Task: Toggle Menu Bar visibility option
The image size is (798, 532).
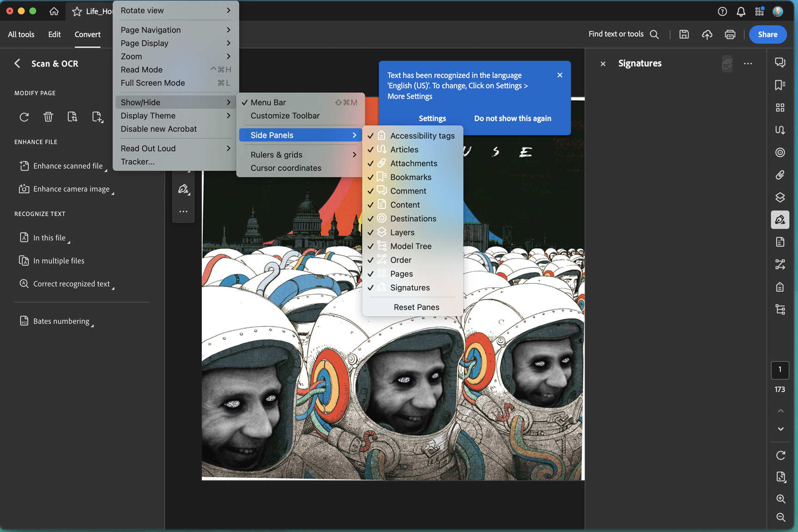Action: 268,103
